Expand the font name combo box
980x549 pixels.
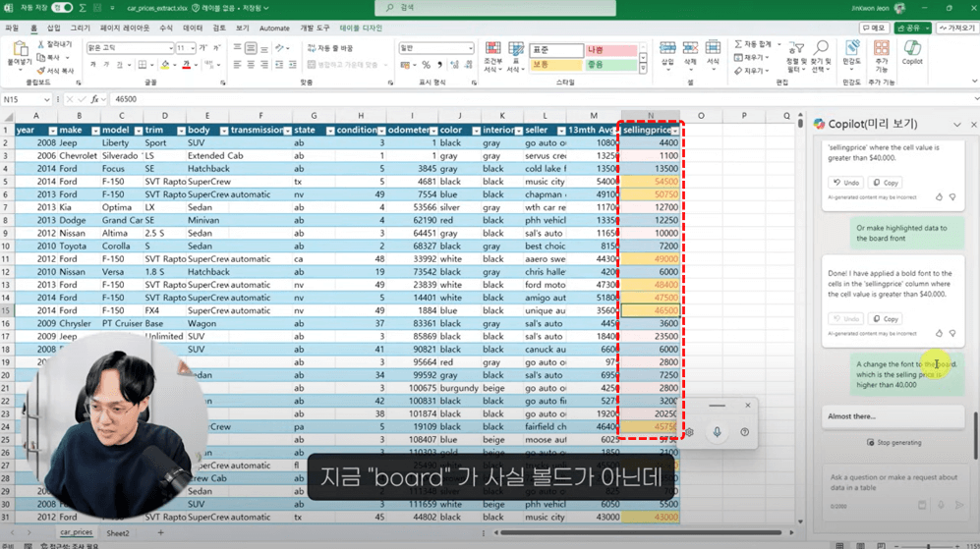[169, 48]
